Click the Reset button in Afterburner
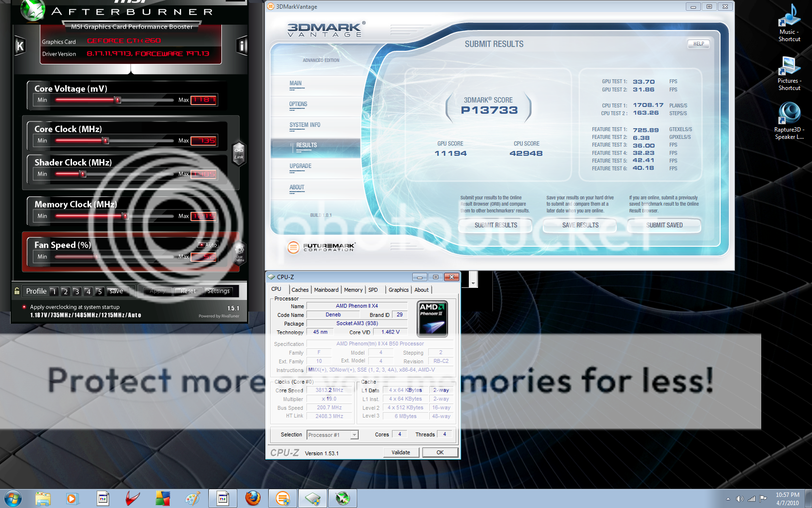 tap(188, 291)
